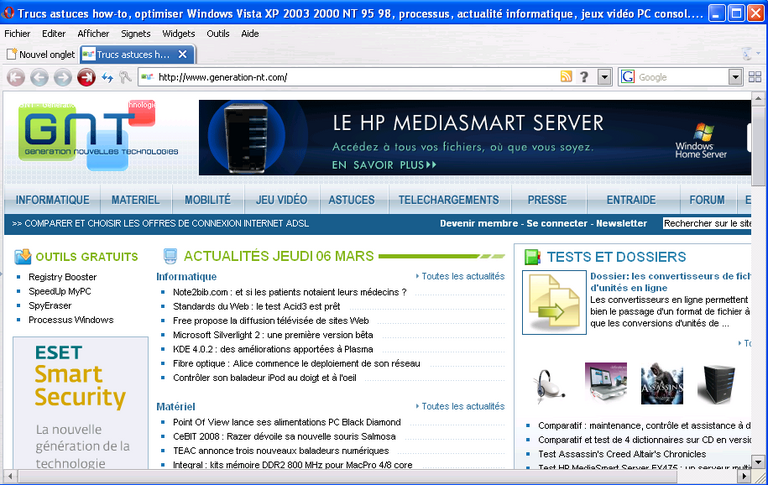
Task: Open the Outils menu
Action: [218, 33]
